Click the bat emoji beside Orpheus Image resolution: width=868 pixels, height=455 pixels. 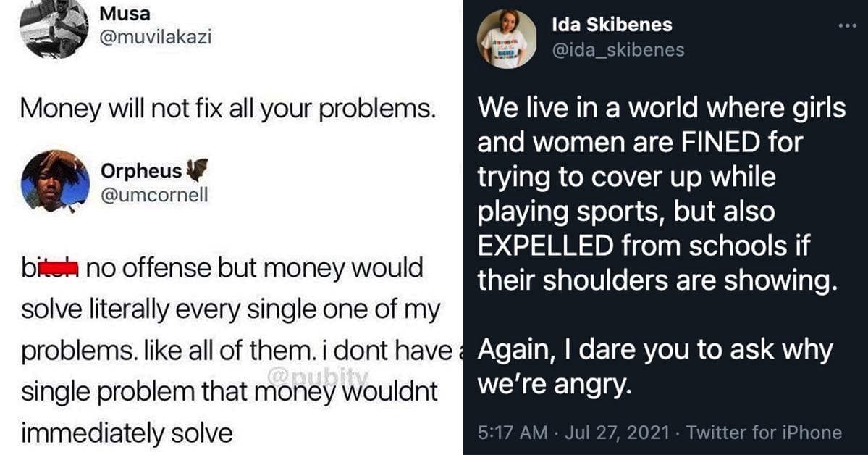click(193, 172)
